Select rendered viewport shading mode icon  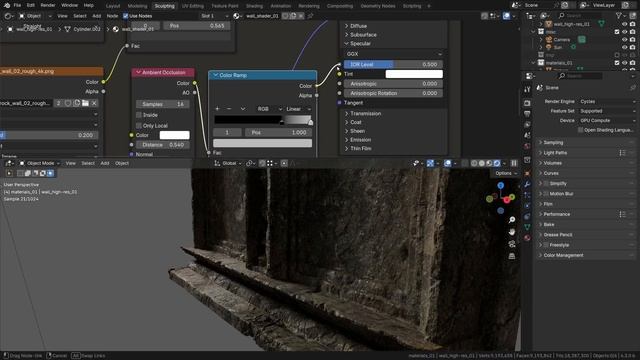497,163
